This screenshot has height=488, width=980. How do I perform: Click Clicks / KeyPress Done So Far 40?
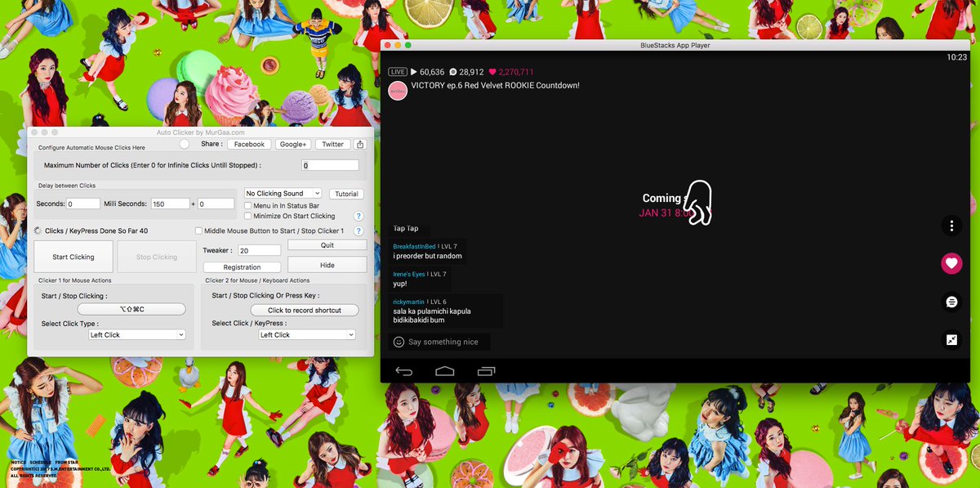point(96,231)
